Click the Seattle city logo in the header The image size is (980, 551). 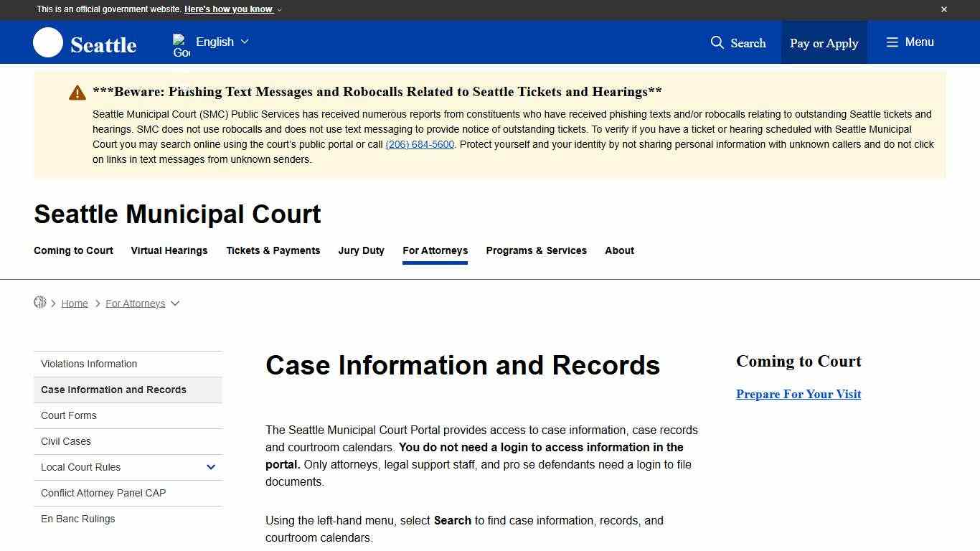(x=47, y=42)
